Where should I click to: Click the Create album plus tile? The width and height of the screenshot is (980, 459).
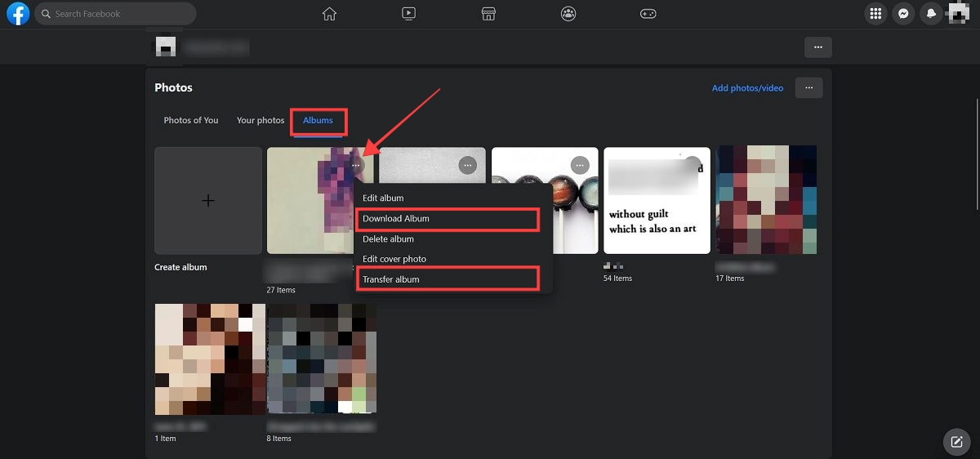(208, 201)
